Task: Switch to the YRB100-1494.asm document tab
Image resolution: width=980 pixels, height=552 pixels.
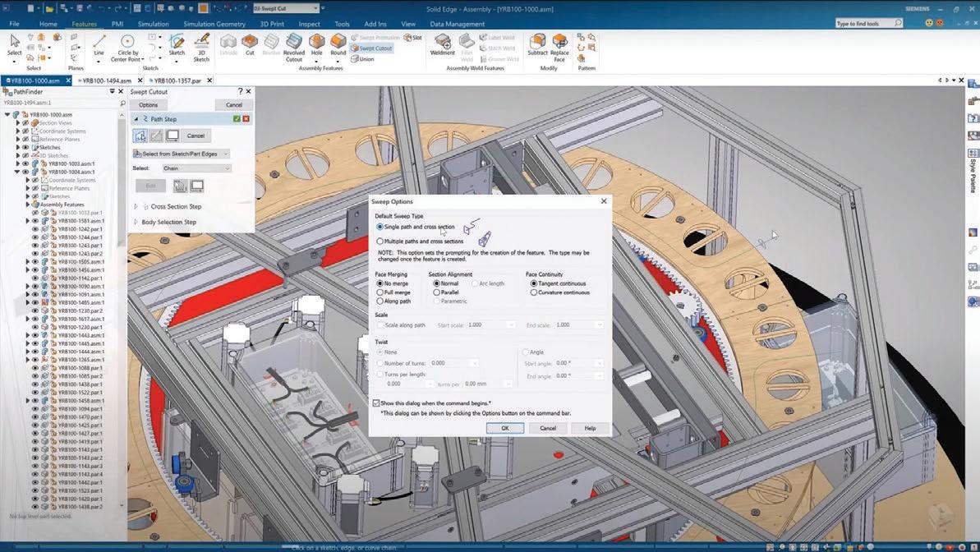Action: click(x=107, y=80)
